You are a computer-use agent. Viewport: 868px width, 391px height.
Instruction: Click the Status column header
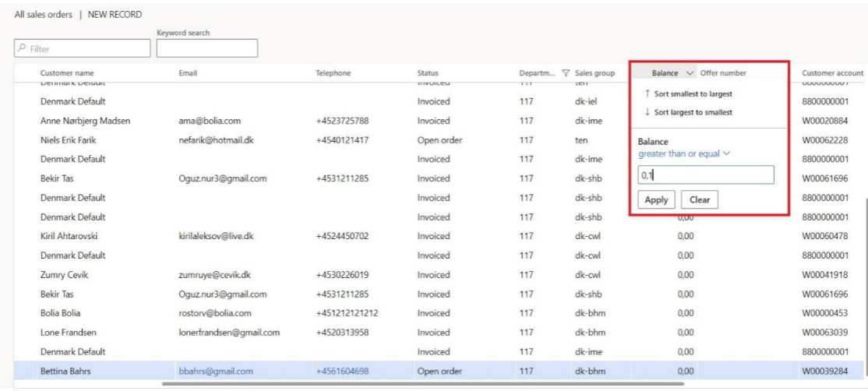(x=428, y=73)
